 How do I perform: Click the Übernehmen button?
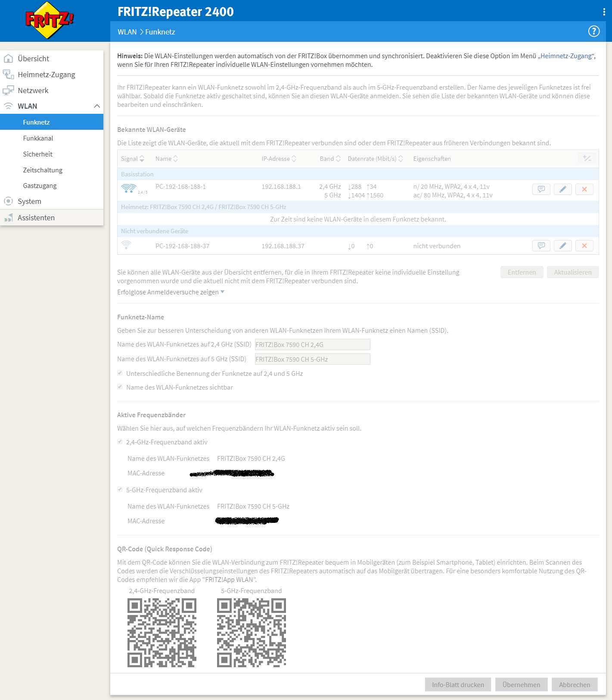coord(521,684)
